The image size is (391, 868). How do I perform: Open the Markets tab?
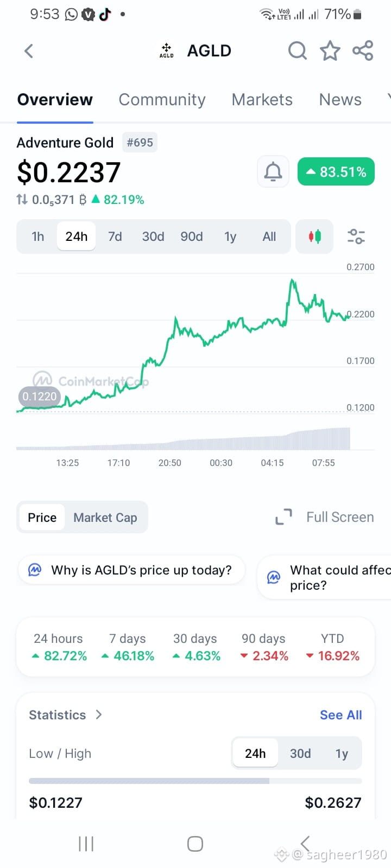click(262, 100)
